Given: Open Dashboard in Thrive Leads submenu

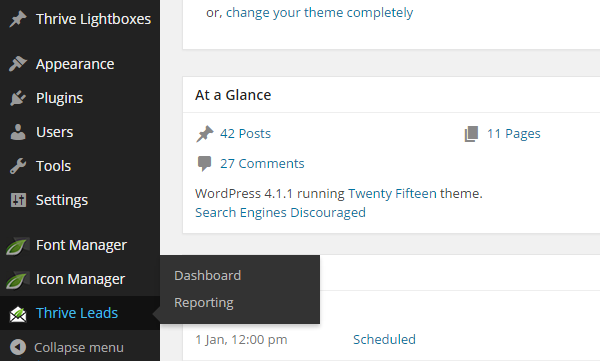Looking at the screenshot, I should point(207,276).
